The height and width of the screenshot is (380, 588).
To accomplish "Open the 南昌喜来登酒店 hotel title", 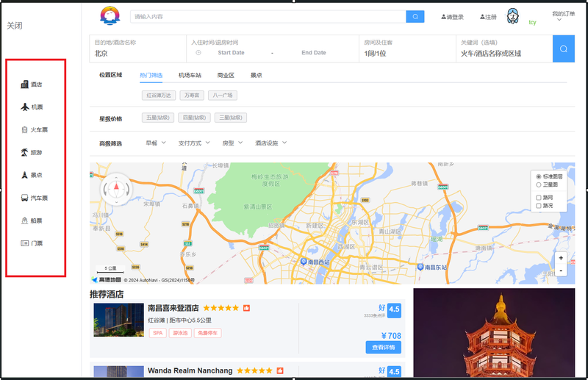I will (173, 308).
